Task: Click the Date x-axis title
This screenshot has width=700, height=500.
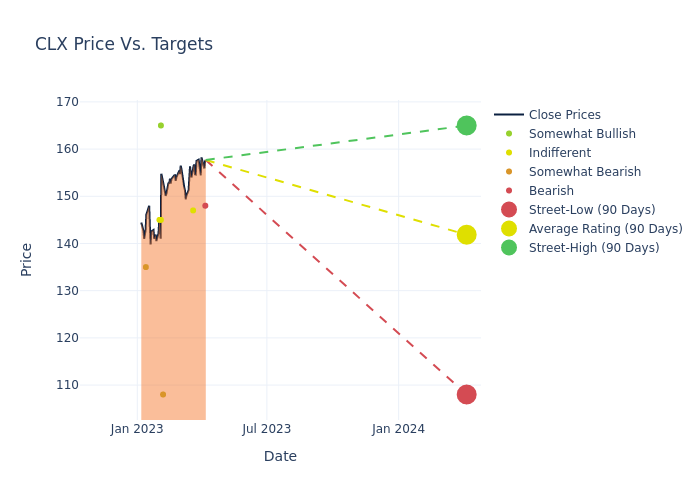Action: 280,456
